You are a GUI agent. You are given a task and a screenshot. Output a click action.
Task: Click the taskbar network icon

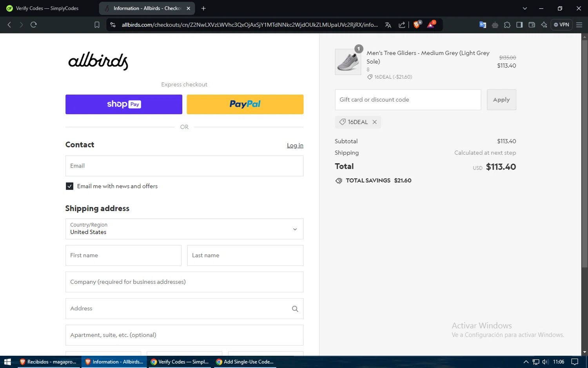[536, 362]
